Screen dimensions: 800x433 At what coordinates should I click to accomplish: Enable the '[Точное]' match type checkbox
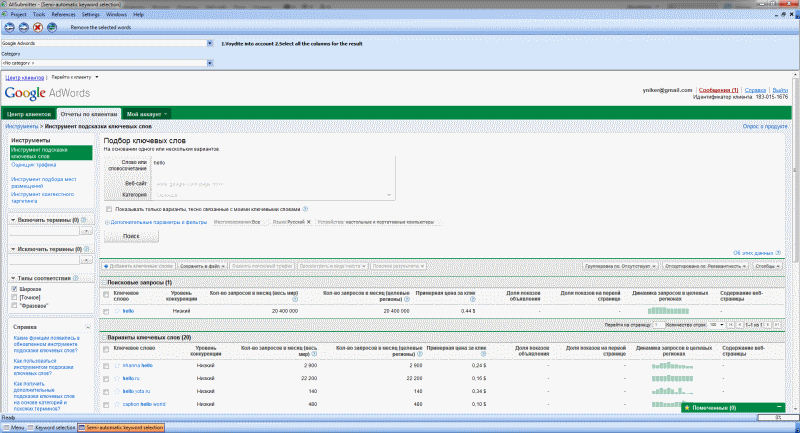13,296
